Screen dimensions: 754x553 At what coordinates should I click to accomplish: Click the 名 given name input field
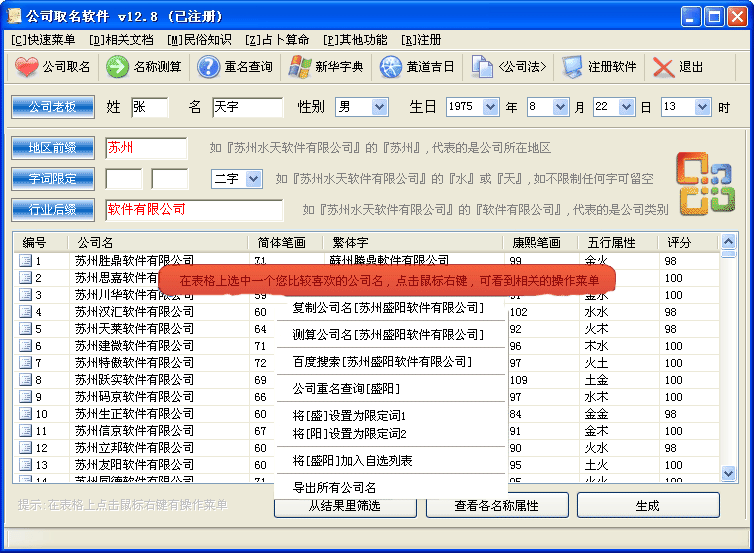coord(247,107)
